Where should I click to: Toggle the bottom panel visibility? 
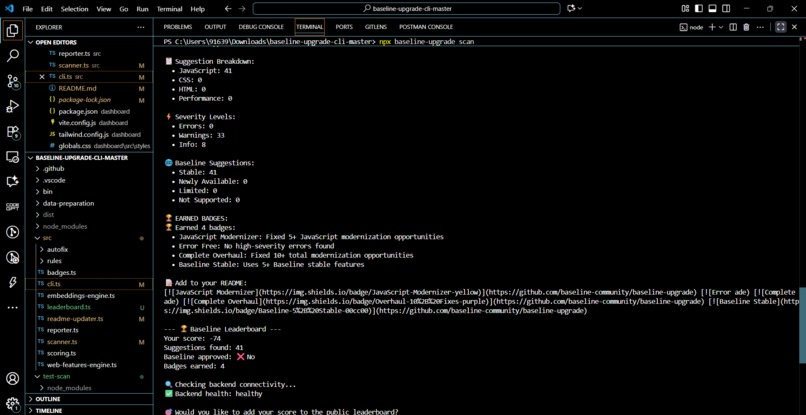click(x=712, y=9)
